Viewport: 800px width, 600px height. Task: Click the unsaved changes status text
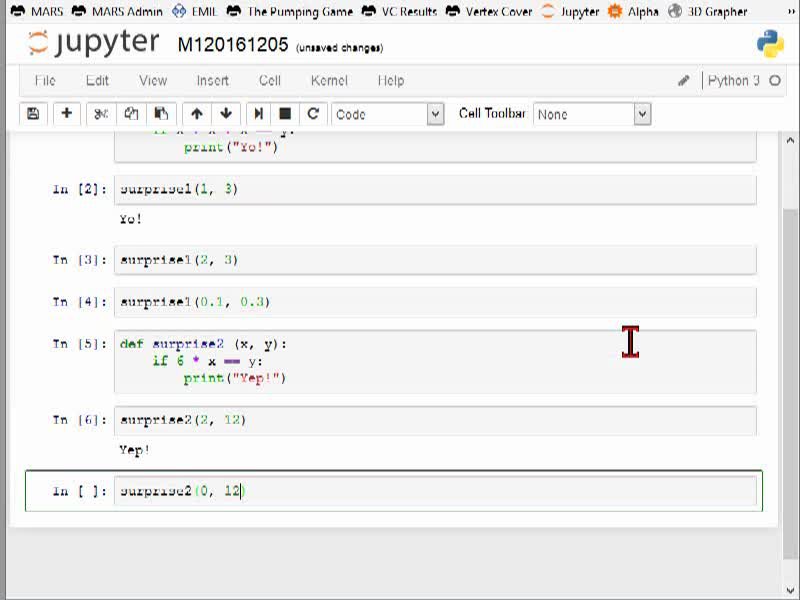coord(339,48)
